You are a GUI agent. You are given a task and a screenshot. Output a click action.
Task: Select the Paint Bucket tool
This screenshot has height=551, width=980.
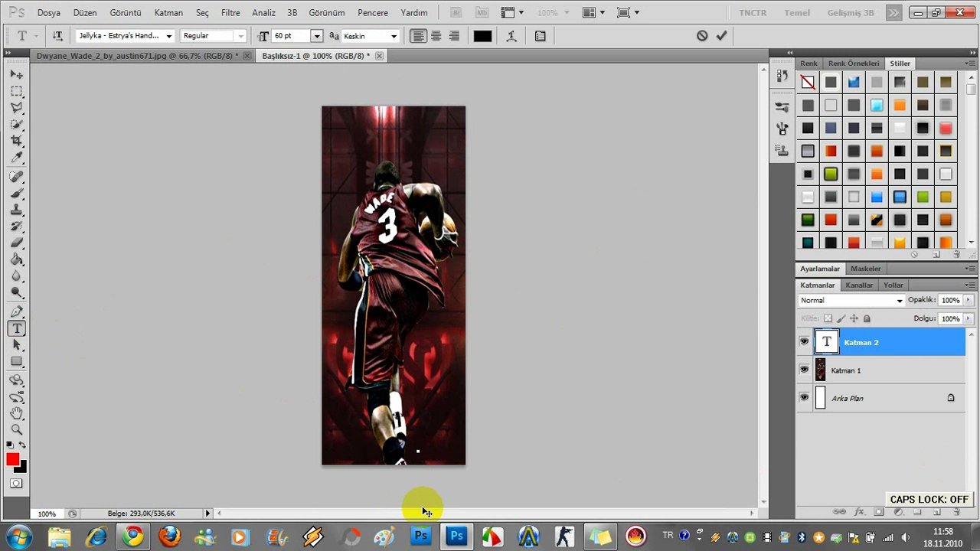[x=17, y=259]
